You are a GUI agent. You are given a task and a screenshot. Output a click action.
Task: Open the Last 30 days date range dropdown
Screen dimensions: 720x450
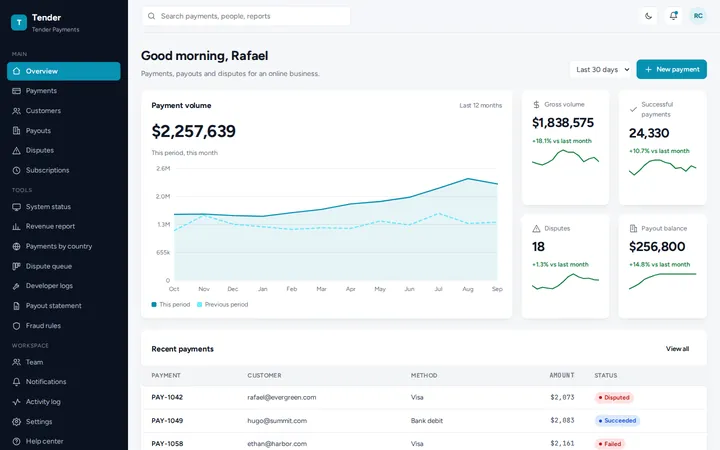(x=602, y=69)
